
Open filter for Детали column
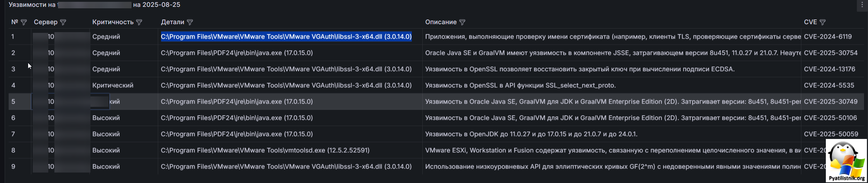[x=190, y=22]
